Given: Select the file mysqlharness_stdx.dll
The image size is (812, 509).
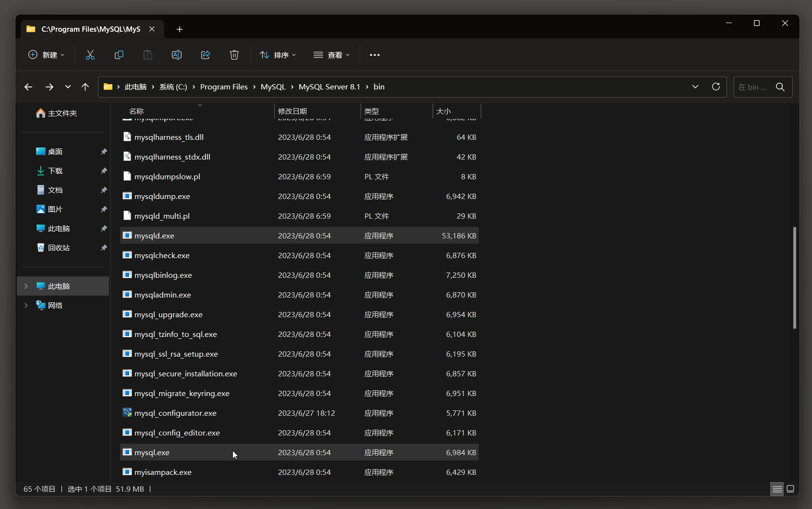Looking at the screenshot, I should pyautogui.click(x=299, y=157).
